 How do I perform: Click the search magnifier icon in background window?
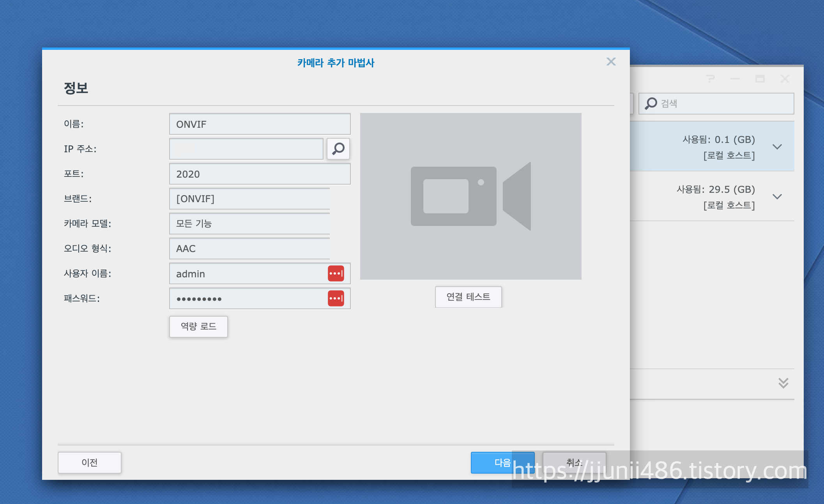click(x=651, y=104)
